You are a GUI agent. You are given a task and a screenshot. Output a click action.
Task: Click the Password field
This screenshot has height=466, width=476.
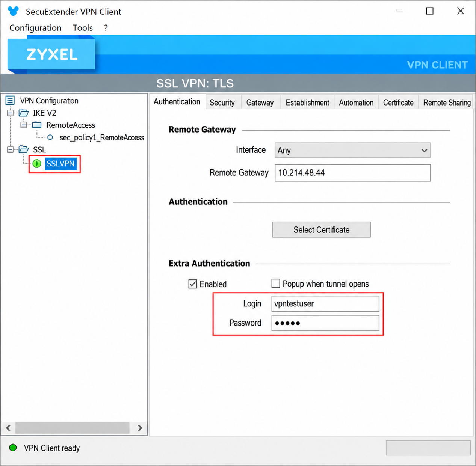point(325,323)
